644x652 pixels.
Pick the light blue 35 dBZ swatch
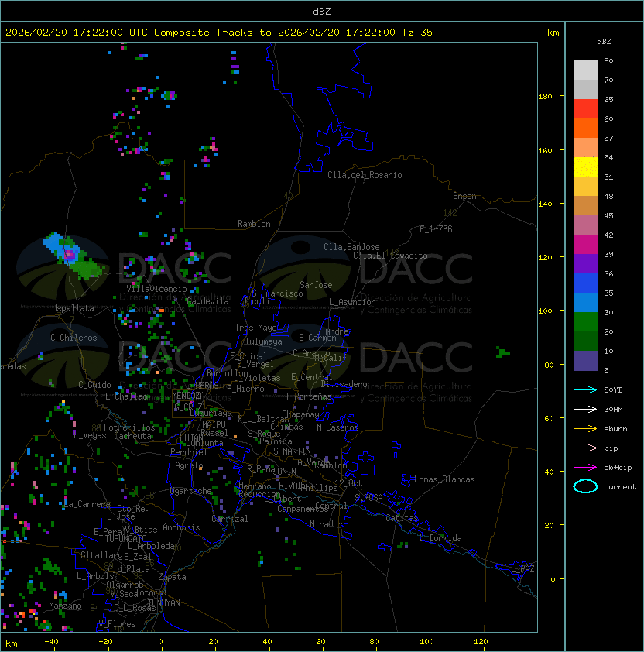point(585,302)
